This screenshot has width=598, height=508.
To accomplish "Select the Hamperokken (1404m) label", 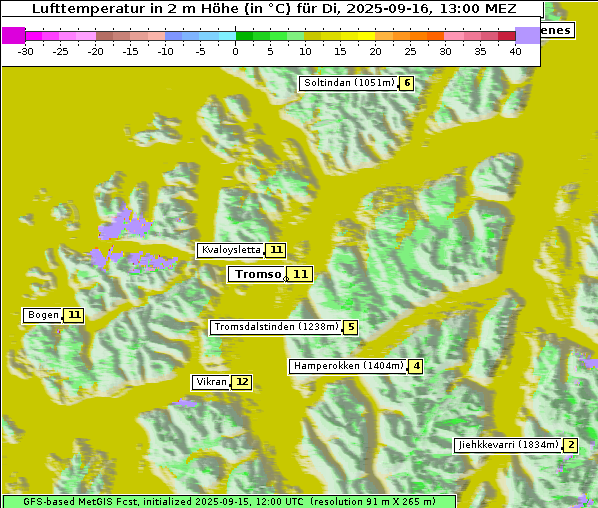I will 348,366.
